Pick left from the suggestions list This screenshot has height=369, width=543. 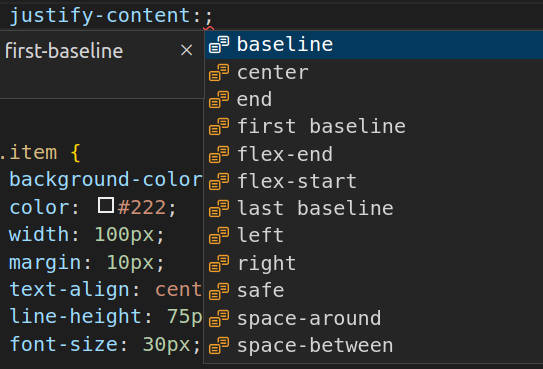coord(374,235)
